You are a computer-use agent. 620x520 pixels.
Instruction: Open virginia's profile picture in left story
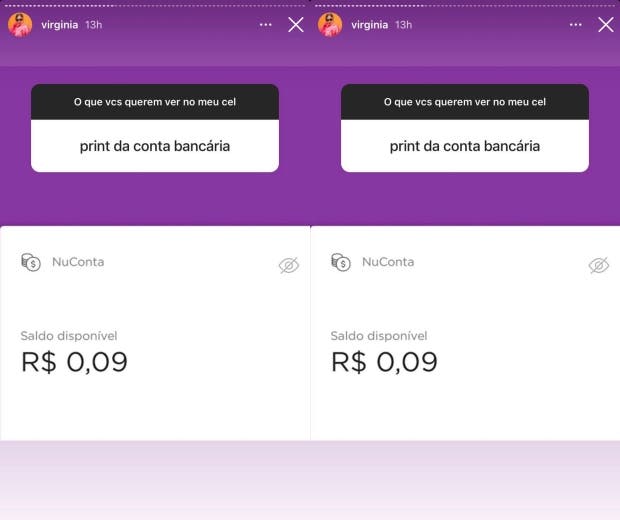click(x=20, y=25)
